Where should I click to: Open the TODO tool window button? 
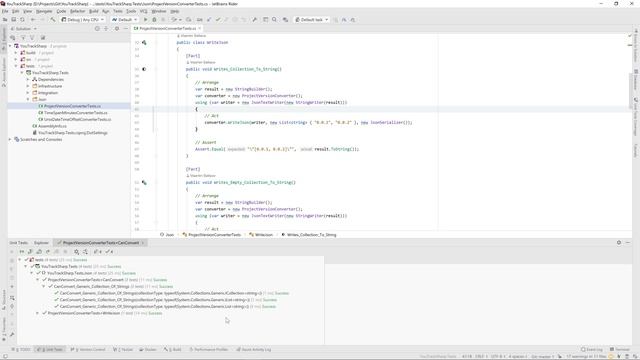click(21, 349)
